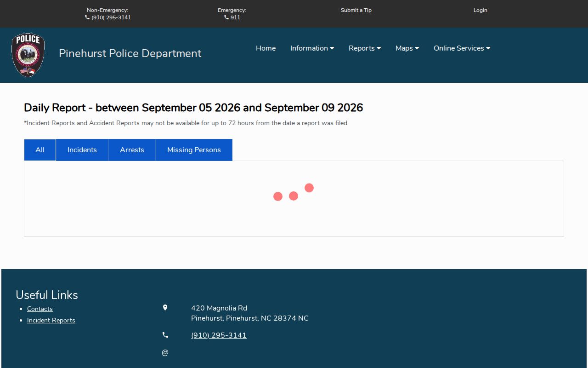
Task: Click the Useful Links heading
Action: pyautogui.click(x=47, y=295)
